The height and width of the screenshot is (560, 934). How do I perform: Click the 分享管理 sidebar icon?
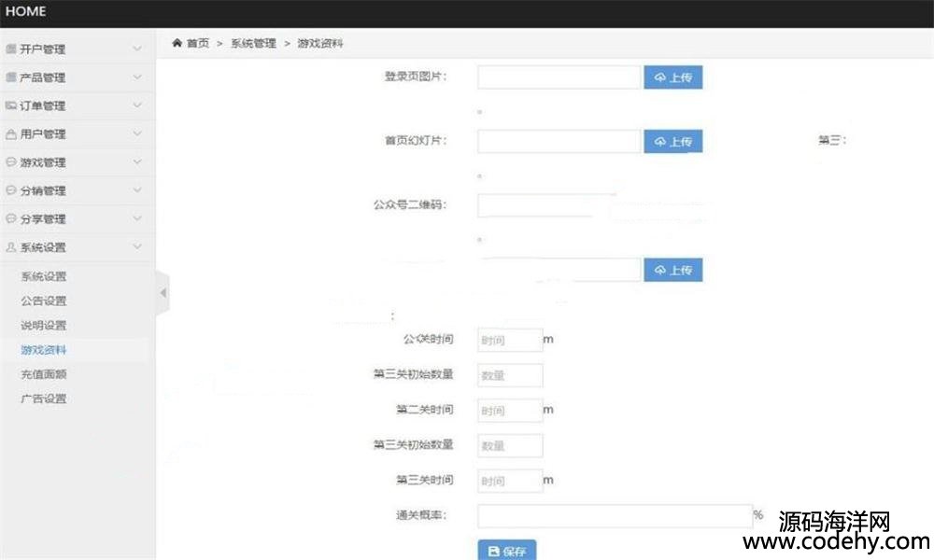pyautogui.click(x=10, y=218)
